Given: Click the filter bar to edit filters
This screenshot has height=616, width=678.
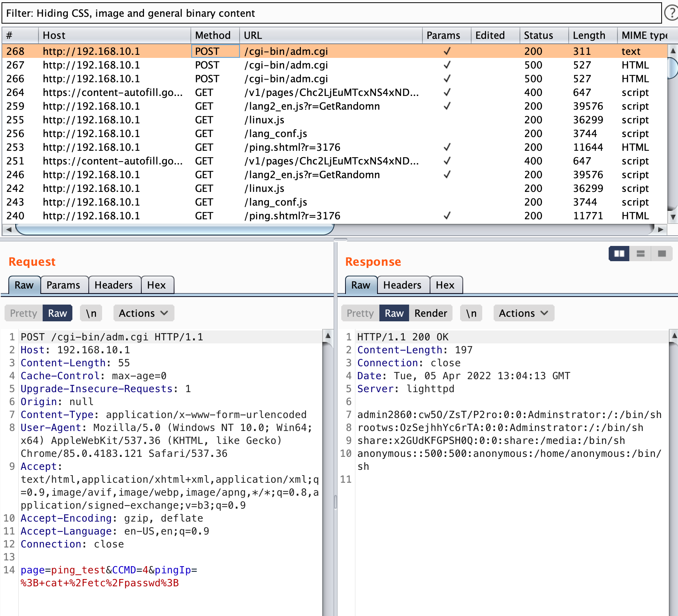Looking at the screenshot, I should click(331, 13).
